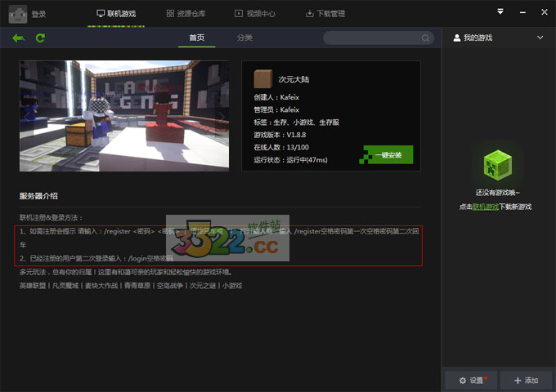Click the search magnifier icon
This screenshot has width=556, height=392.
[x=425, y=38]
